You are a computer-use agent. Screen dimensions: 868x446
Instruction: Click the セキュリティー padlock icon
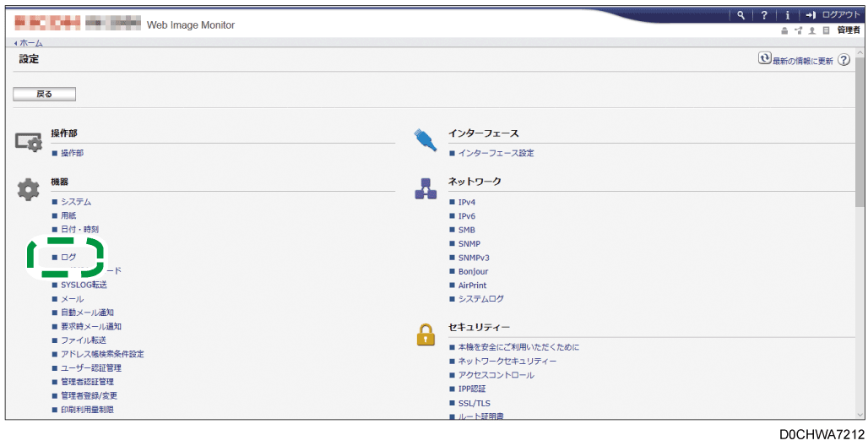pos(426,334)
